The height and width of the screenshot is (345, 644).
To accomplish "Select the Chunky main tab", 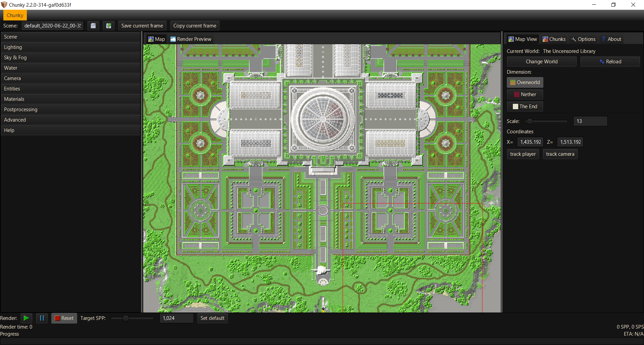I will tap(15, 15).
